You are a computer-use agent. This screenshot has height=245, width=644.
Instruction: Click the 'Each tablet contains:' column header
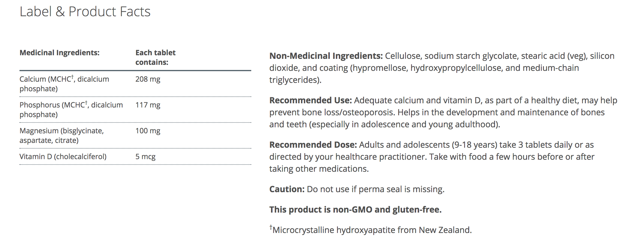pos(155,57)
